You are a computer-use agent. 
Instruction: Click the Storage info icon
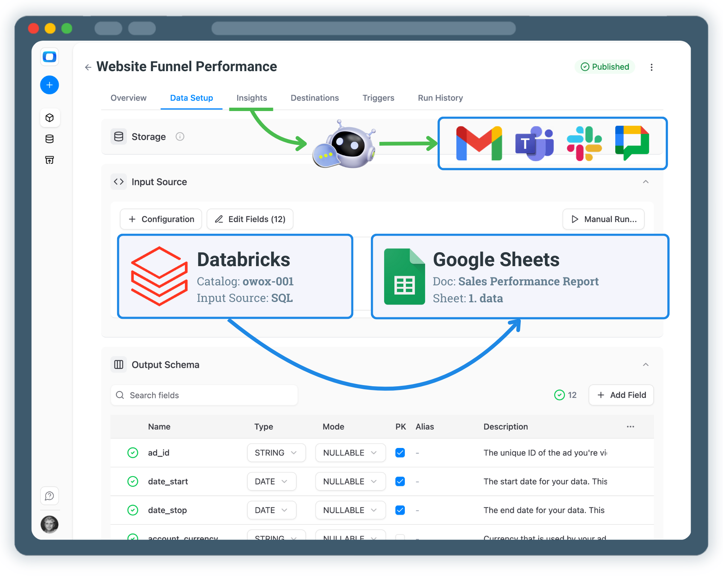click(180, 136)
